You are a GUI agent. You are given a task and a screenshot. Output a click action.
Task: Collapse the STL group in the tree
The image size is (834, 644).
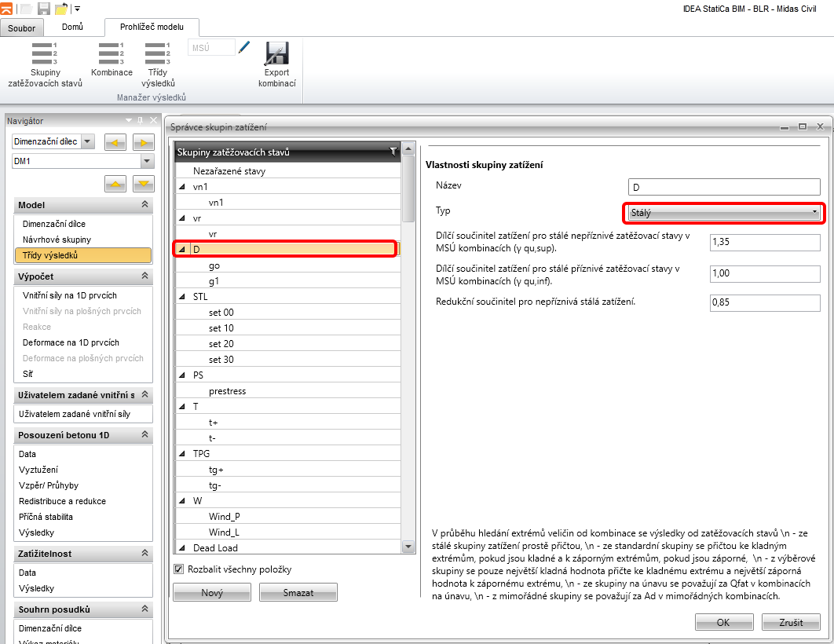[183, 297]
